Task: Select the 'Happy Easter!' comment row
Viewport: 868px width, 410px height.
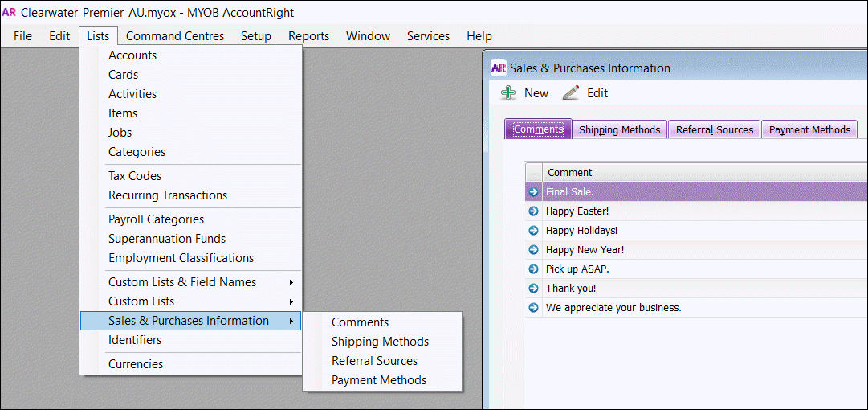Action: [x=696, y=211]
